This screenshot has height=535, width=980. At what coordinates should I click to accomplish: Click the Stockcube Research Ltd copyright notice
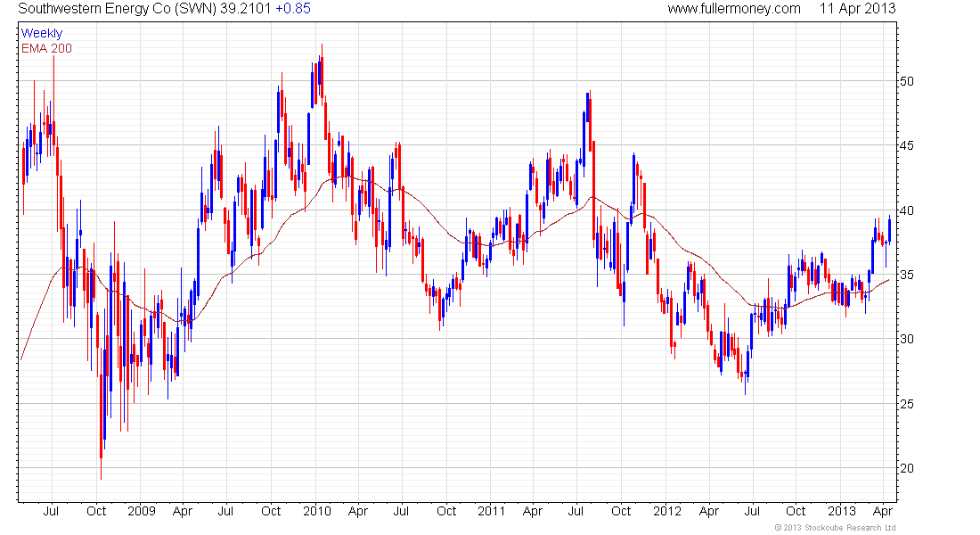click(835, 528)
